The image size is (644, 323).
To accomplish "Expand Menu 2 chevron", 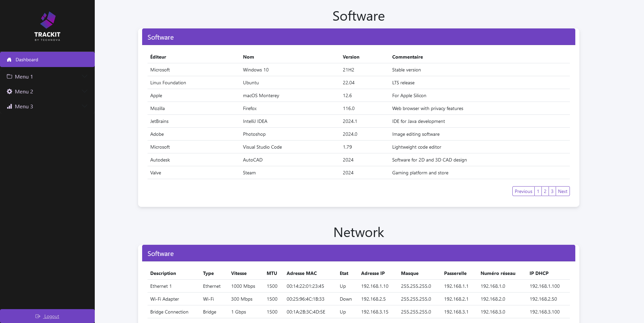I will (85, 91).
